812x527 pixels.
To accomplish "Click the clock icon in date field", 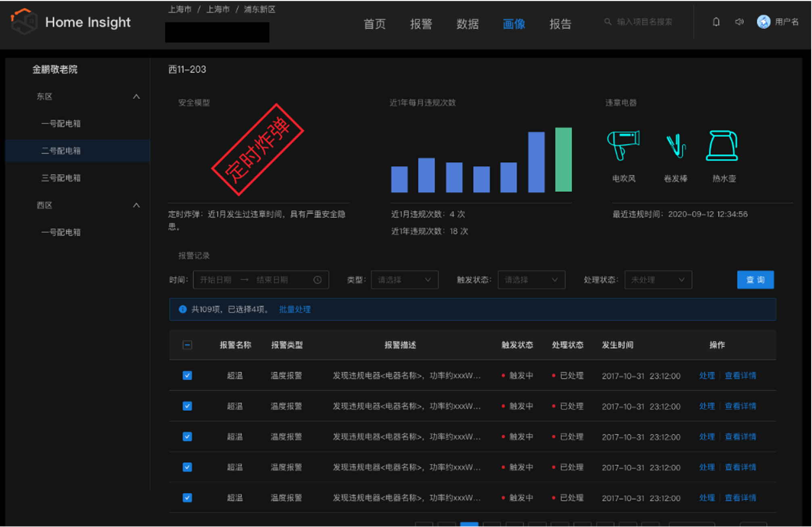I will (317, 280).
